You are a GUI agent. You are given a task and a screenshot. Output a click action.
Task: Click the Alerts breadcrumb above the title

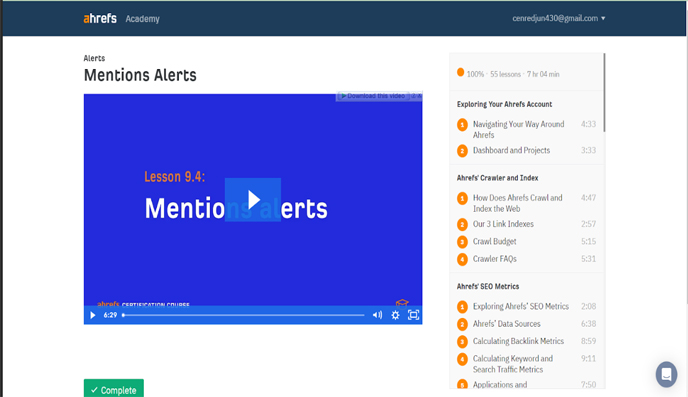(x=94, y=58)
